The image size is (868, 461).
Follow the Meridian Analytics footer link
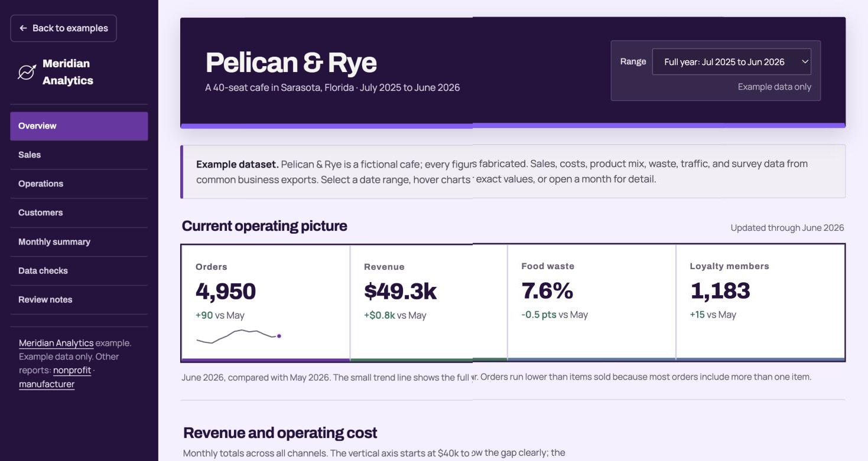click(x=56, y=343)
